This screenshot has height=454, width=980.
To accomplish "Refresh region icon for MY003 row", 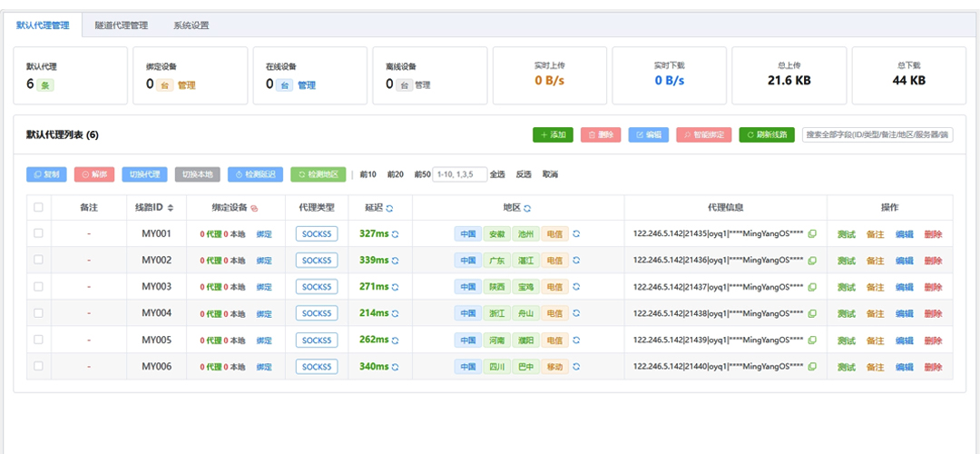I will (x=576, y=287).
